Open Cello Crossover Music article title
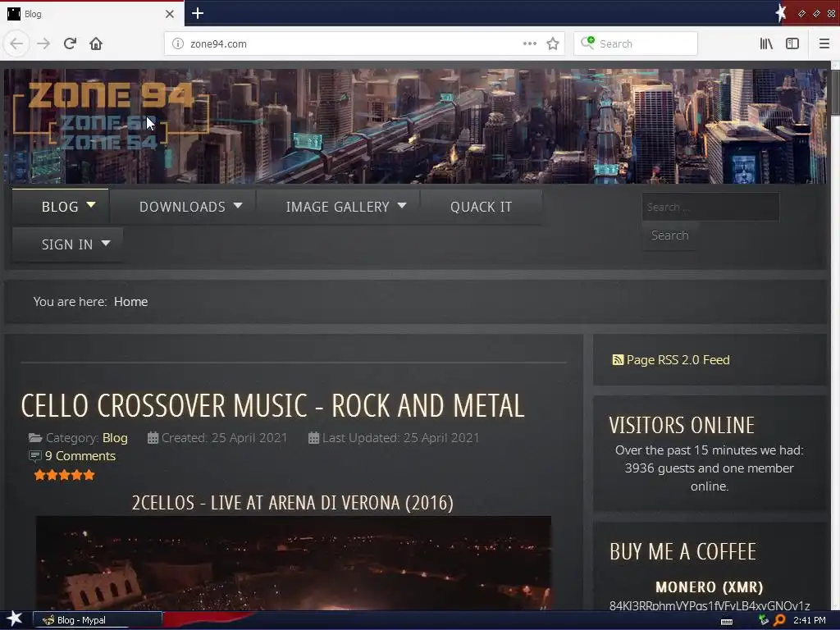This screenshot has width=840, height=630. point(272,405)
